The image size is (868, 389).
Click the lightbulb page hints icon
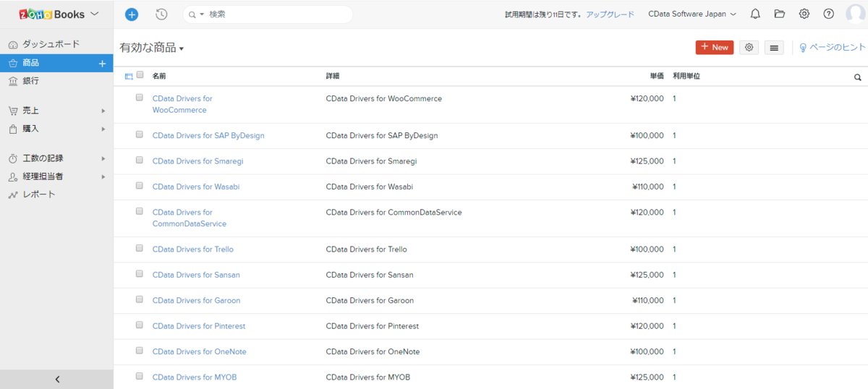pyautogui.click(x=802, y=47)
